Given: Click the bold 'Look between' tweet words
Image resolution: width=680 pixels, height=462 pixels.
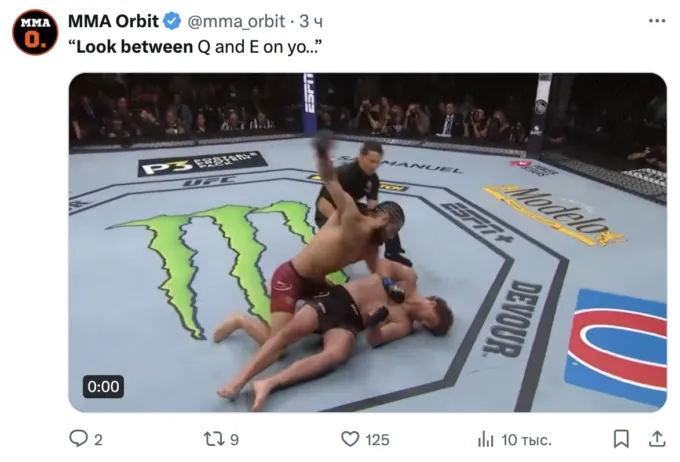Looking at the screenshot, I should point(134,47).
